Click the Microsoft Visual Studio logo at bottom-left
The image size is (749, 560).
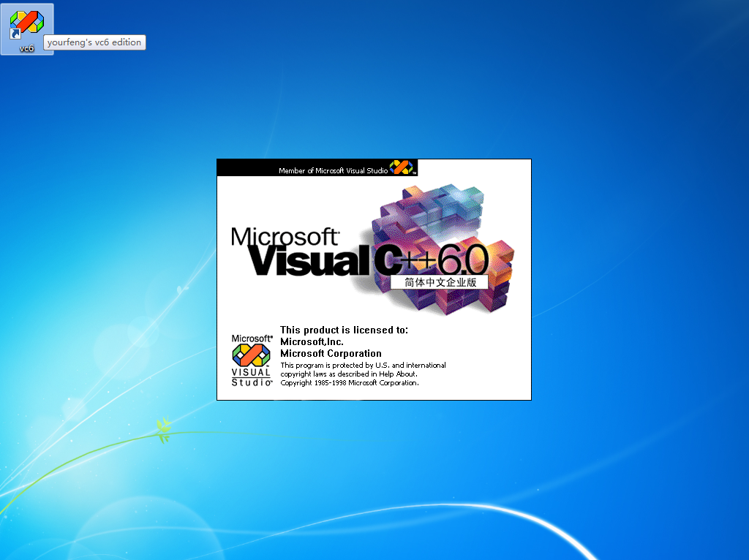[252, 356]
